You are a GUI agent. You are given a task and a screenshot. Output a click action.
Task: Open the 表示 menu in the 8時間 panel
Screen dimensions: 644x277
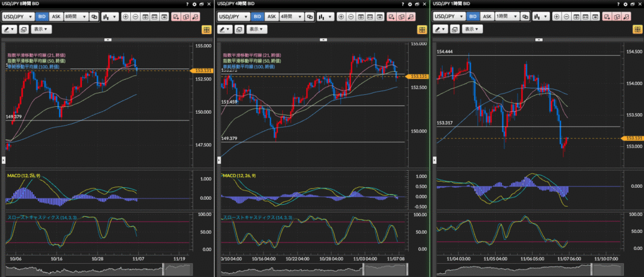41,30
